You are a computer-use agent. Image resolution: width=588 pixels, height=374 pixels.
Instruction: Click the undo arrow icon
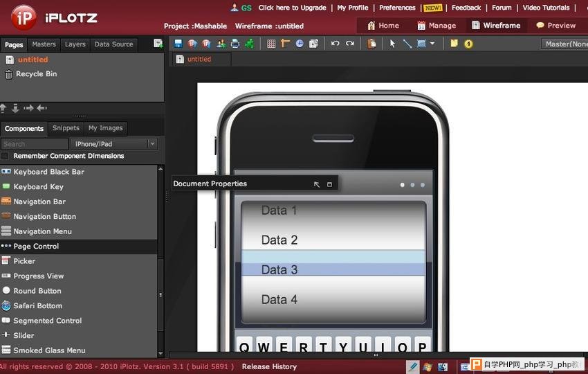(x=335, y=44)
